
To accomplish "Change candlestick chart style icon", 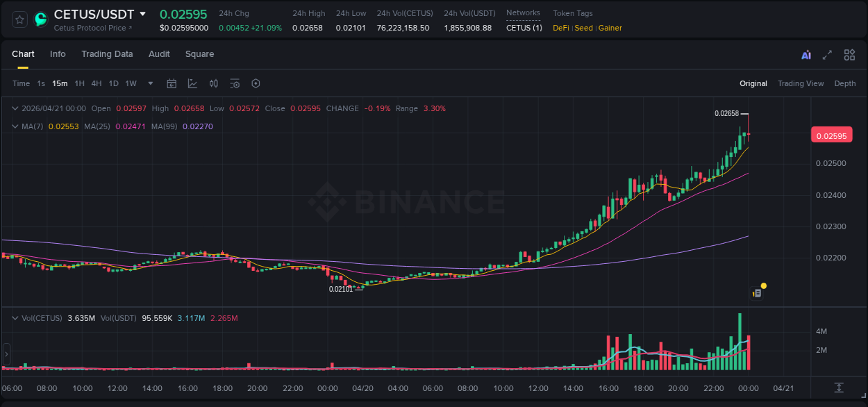I will [x=214, y=83].
